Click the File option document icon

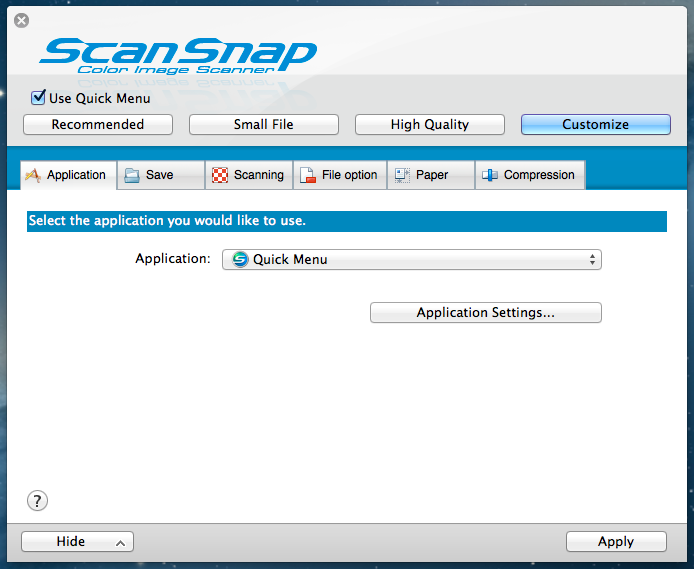[308, 175]
